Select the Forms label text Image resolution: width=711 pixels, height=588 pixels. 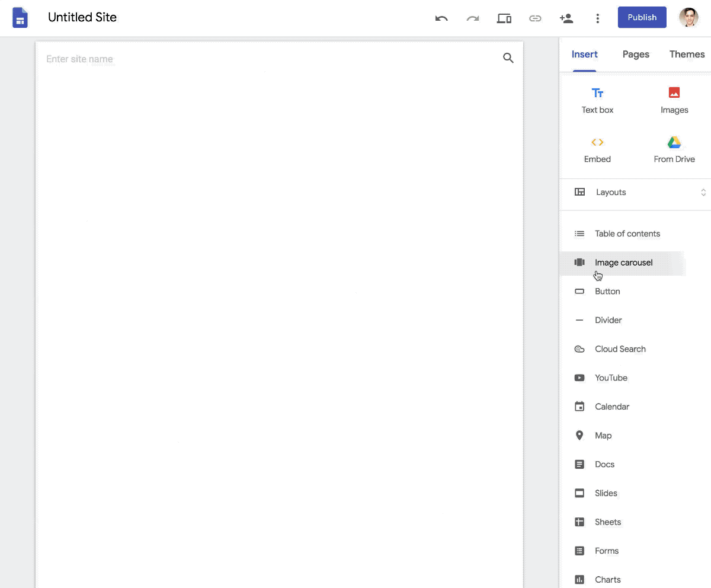coord(607,551)
